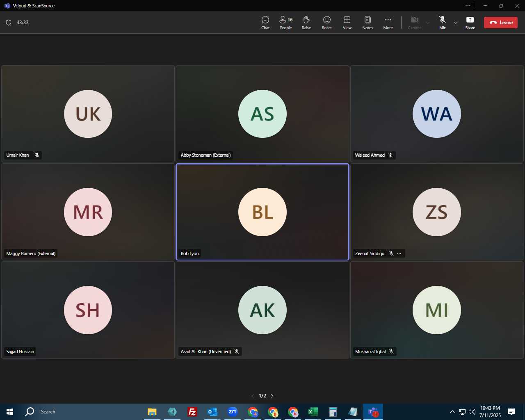The width and height of the screenshot is (525, 420).
Task: Click the shield meeting security icon
Action: coord(9,23)
